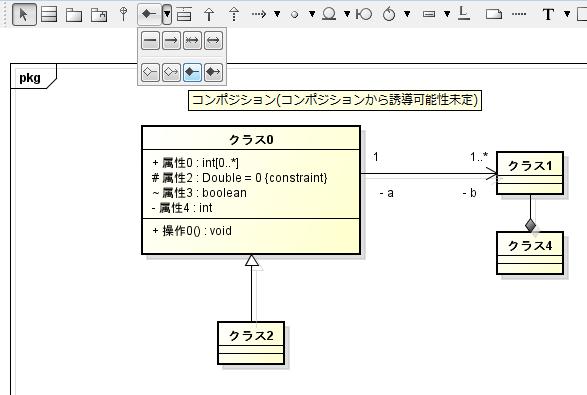Click attribute '+ 属性0 : int[0..*]'

195,163
